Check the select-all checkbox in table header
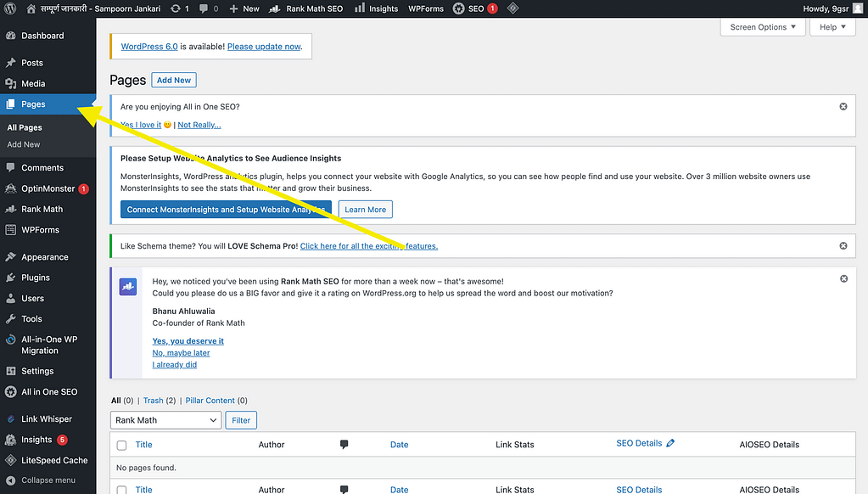 (121, 446)
